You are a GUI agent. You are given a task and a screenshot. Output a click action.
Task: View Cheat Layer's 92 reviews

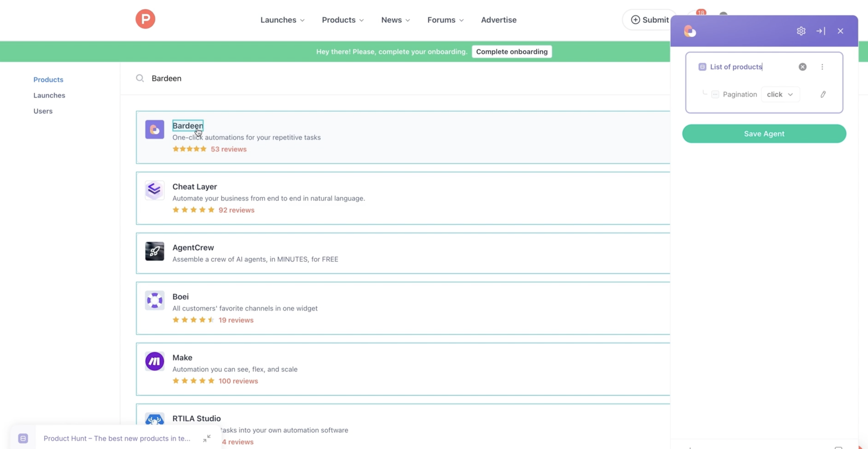(236, 210)
